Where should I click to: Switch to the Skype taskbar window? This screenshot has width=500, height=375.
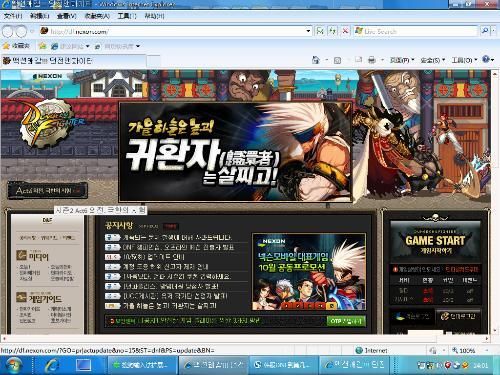283,365
